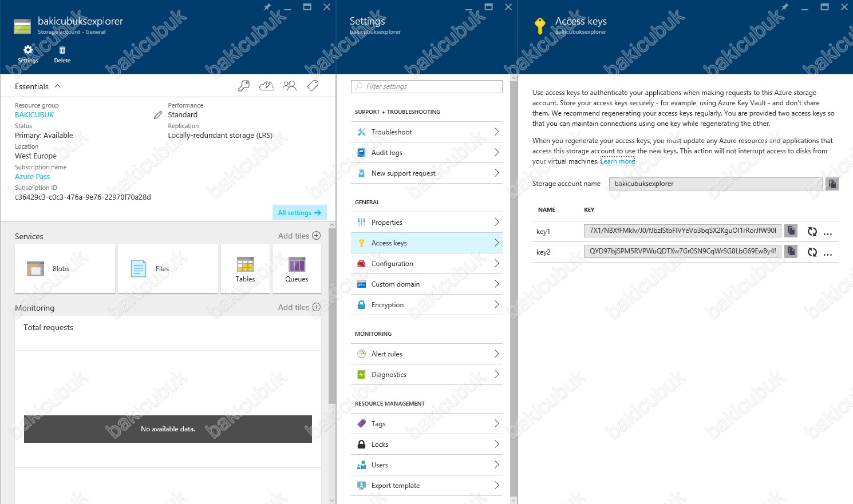Click the No available data banner
The height and width of the screenshot is (504, 853).
coord(168,429)
